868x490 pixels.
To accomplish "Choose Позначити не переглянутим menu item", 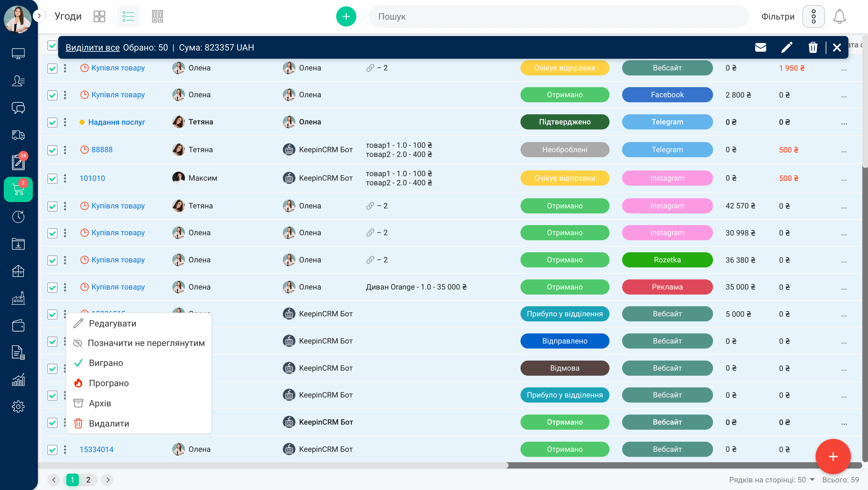I will (139, 343).
